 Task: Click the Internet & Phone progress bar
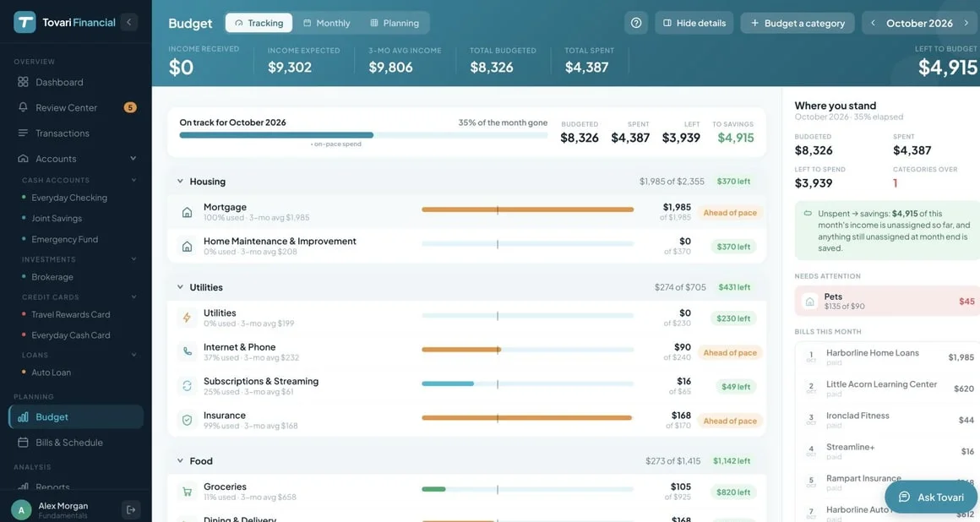(x=527, y=350)
